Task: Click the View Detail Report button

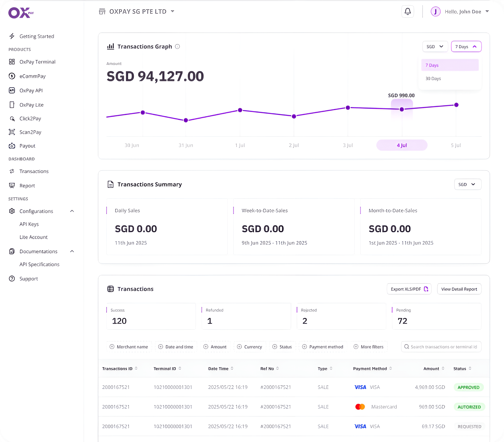Action: (x=459, y=289)
